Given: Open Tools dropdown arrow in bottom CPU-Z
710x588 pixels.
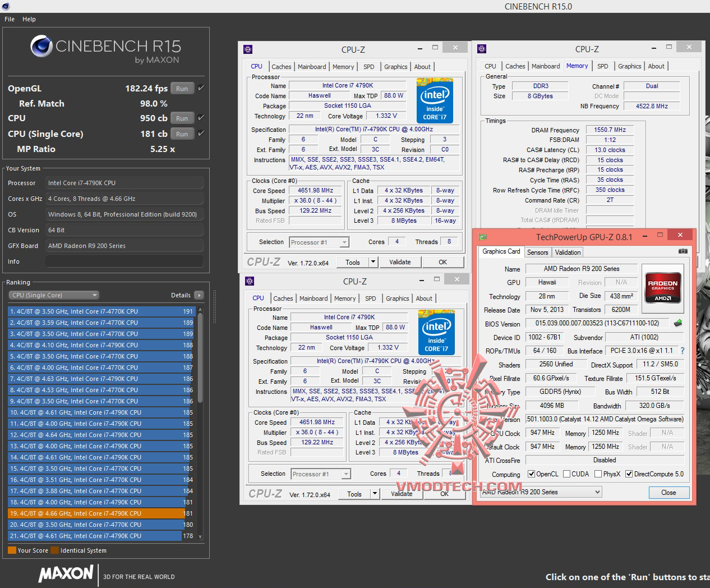Looking at the screenshot, I should [x=375, y=494].
